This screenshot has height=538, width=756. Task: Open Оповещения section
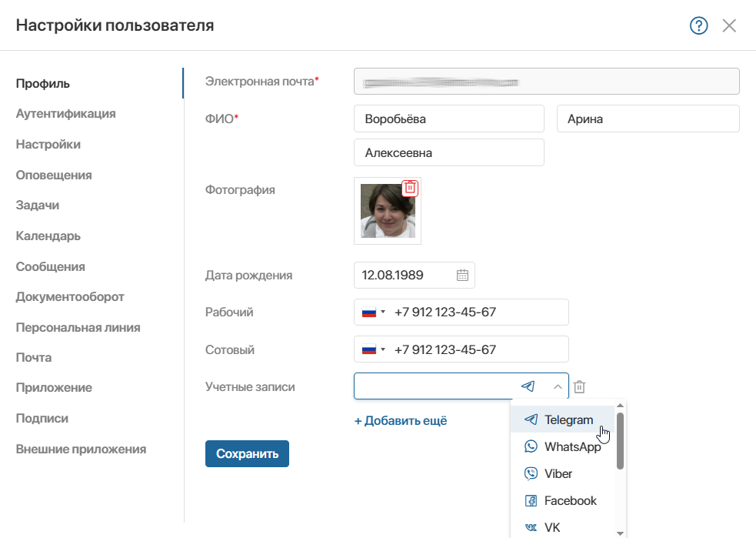tap(54, 175)
